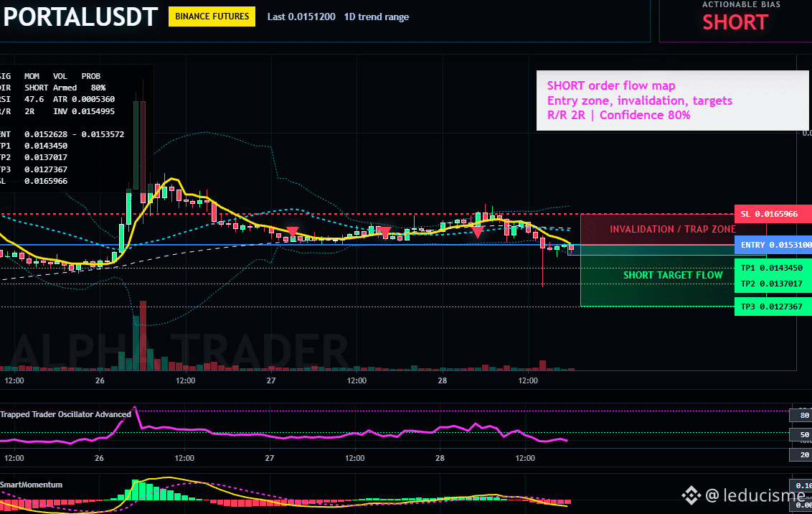This screenshot has width=812, height=514.
Task: Select the blue ENTRY 0.0153100 price label
Action: point(773,245)
